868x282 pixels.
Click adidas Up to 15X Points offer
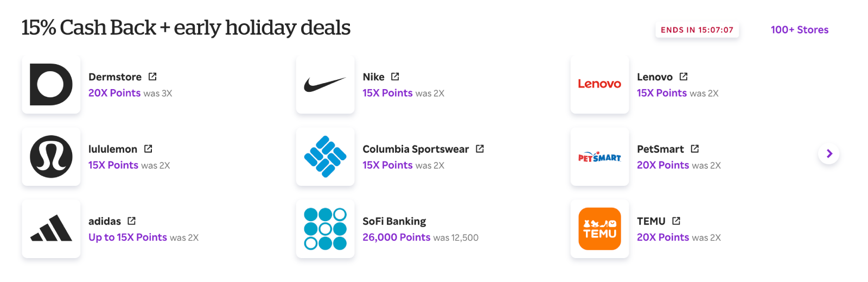[x=127, y=237]
